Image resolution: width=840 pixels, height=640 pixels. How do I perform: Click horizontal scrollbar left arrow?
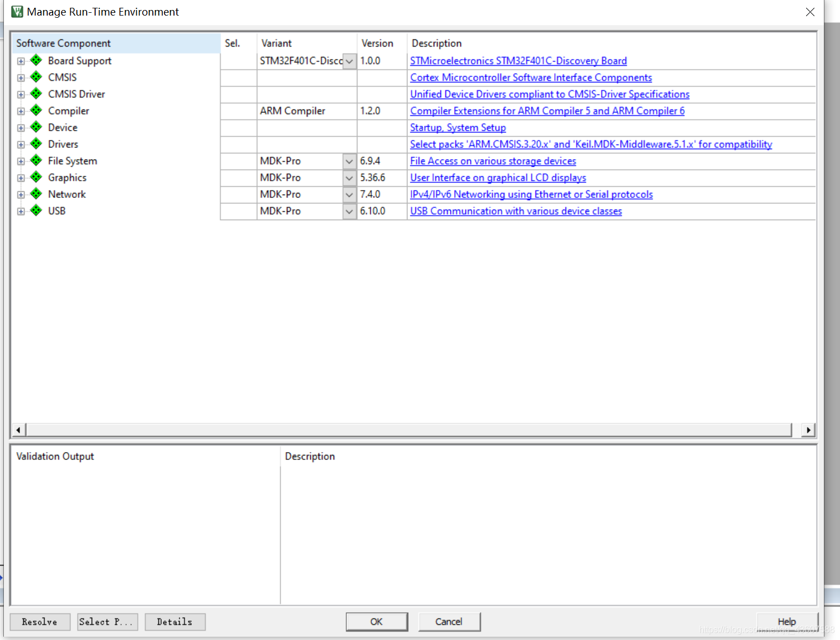18,430
